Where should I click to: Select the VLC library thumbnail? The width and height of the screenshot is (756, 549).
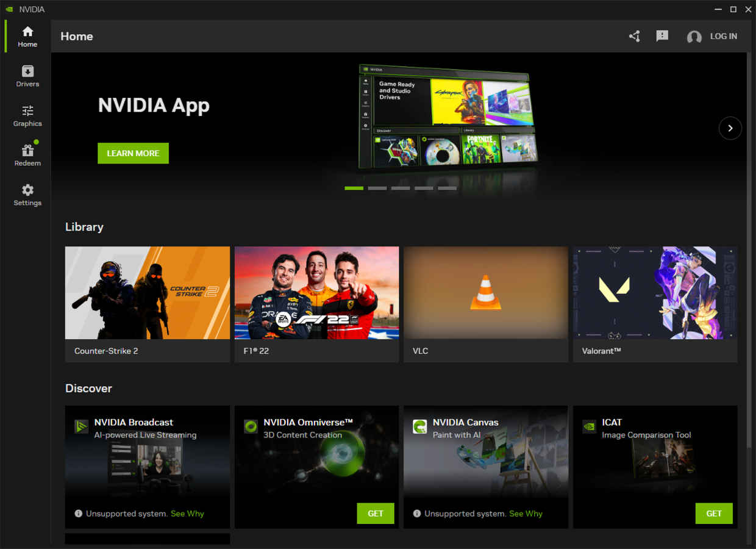[486, 293]
